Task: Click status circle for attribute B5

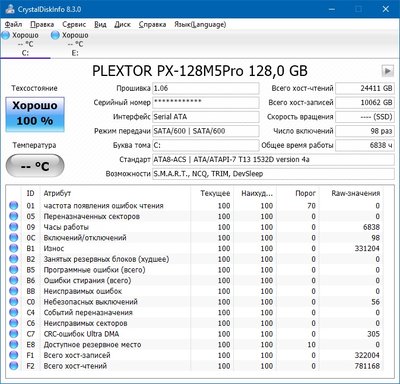Action: point(14,270)
